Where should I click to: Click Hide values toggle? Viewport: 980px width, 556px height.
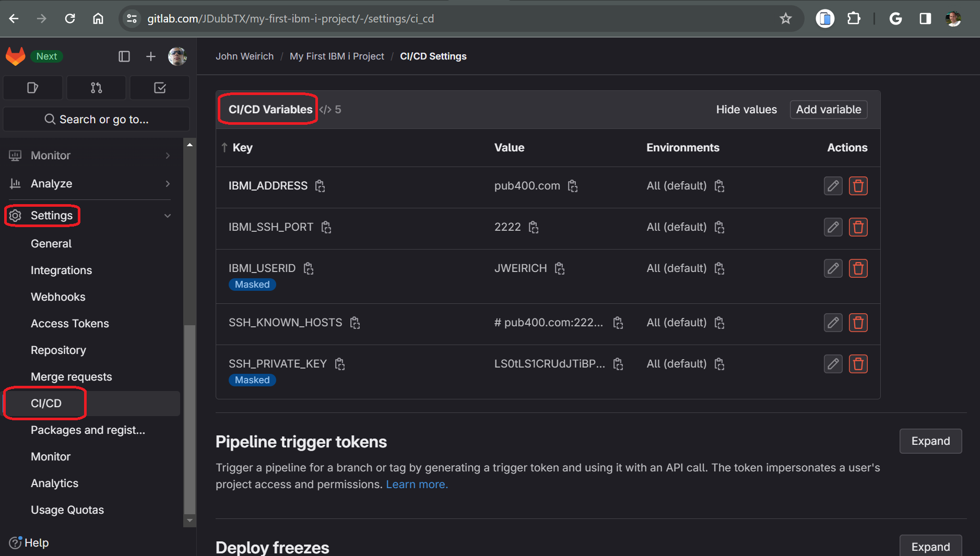(746, 110)
